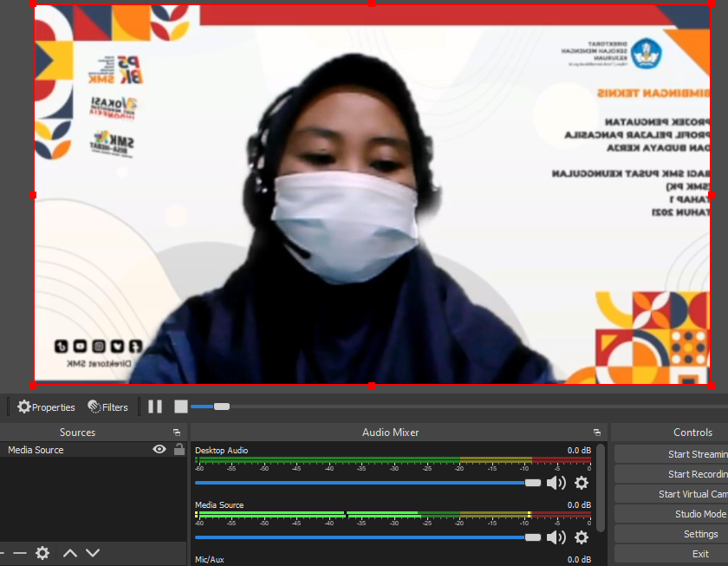Stop the media source playback

click(x=180, y=407)
